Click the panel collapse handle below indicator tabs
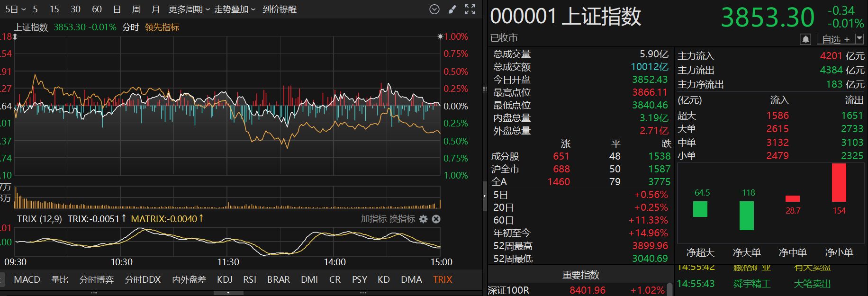868x296 pixels. (x=228, y=293)
